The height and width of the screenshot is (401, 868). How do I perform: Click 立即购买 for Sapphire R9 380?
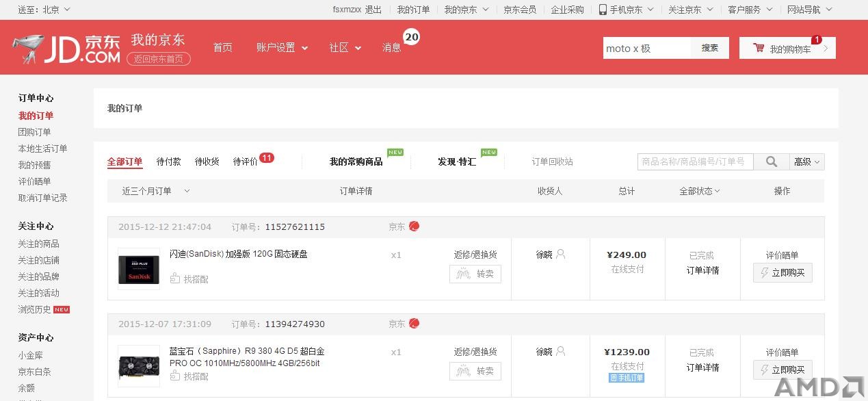point(782,370)
